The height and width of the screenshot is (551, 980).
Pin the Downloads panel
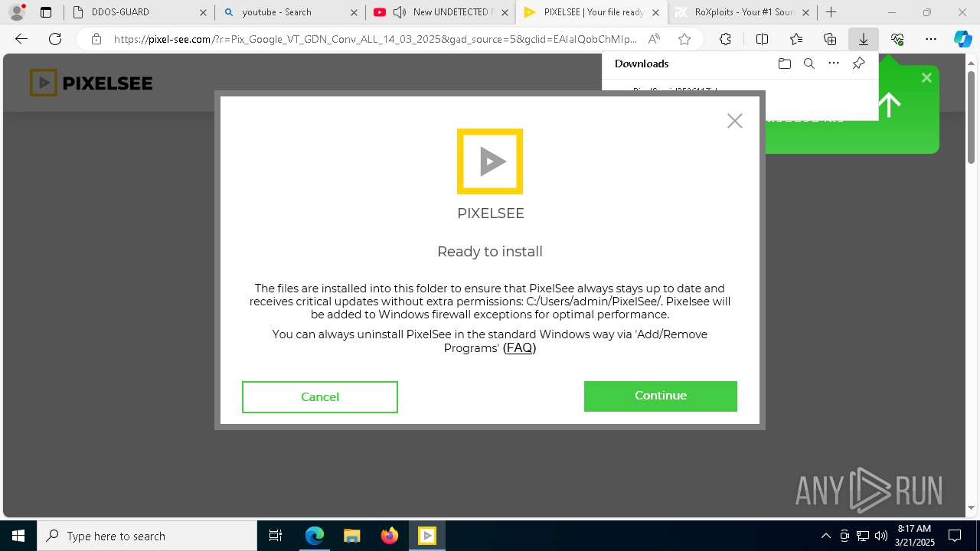pyautogui.click(x=858, y=64)
